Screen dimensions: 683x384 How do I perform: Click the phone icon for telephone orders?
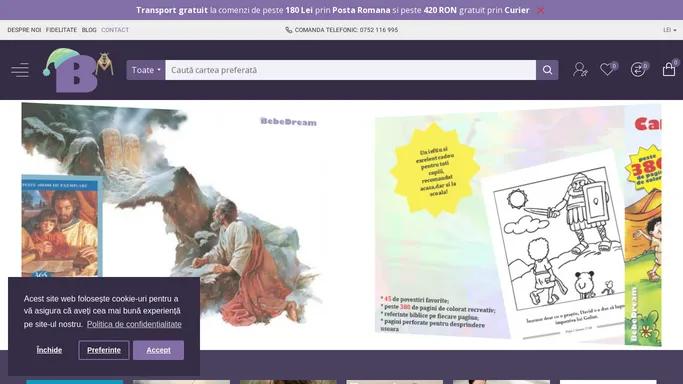pyautogui.click(x=288, y=30)
